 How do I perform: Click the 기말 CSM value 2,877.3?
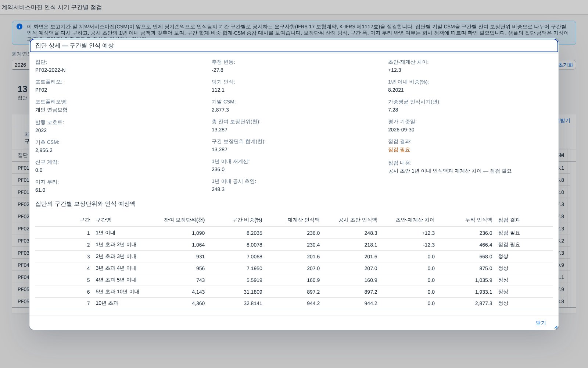click(220, 110)
